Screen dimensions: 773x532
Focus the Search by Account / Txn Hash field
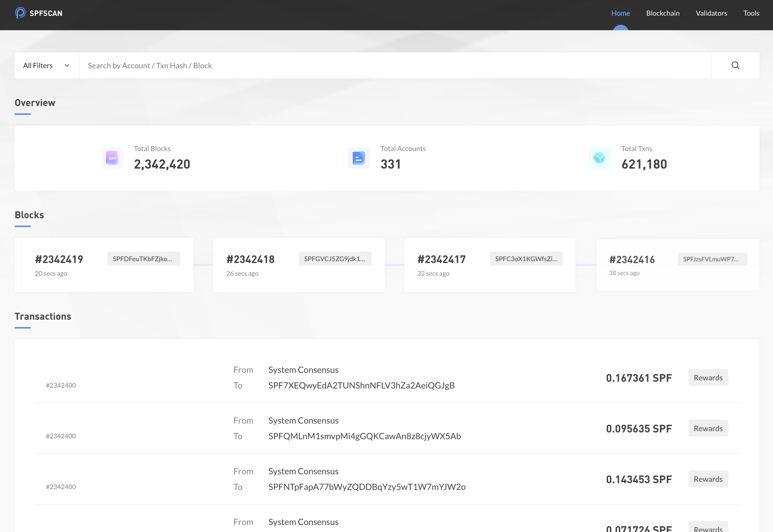(x=395, y=65)
